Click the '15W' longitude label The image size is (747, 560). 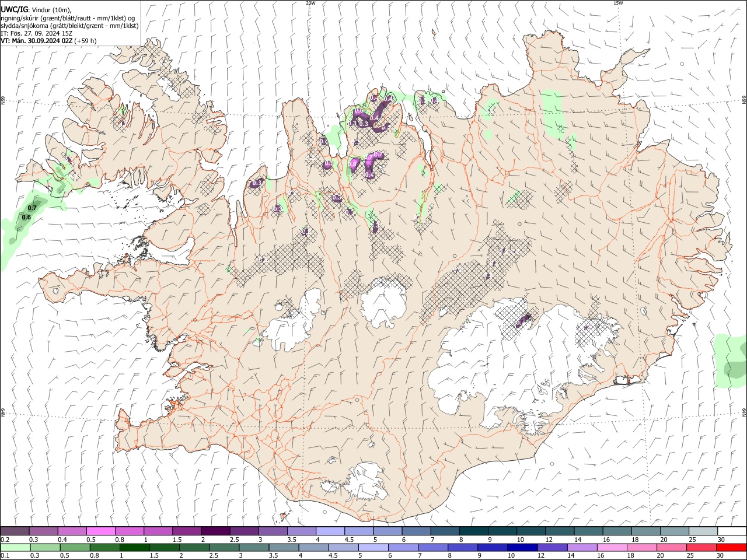(x=618, y=3)
